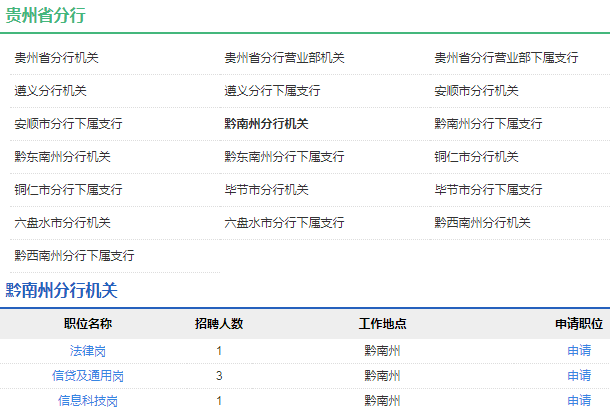
Task: View 黔西南州分行下属支行 positions
Action: click(74, 256)
